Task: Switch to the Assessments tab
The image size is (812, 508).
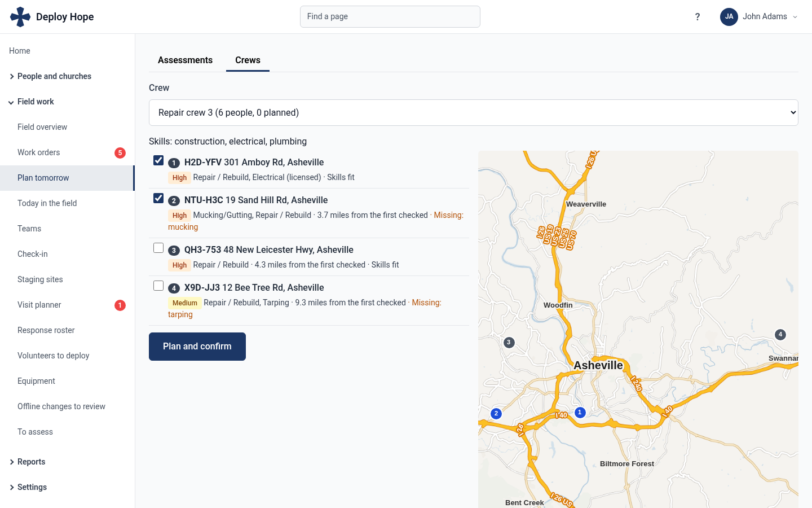Action: pyautogui.click(x=185, y=60)
